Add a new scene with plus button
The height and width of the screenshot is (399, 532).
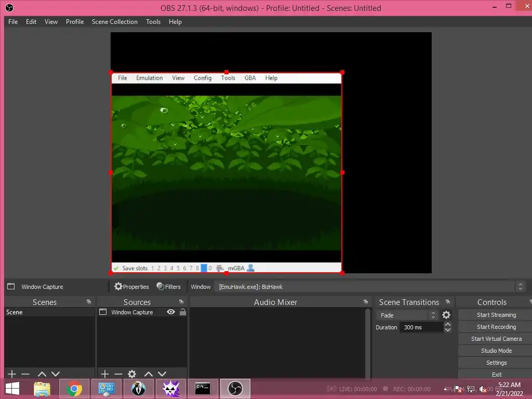(x=12, y=374)
